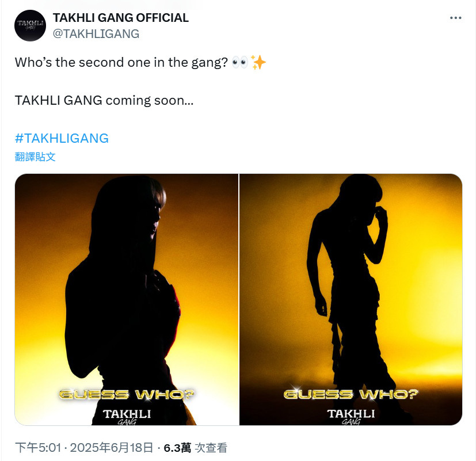The width and height of the screenshot is (476, 461).
Task: Click the post timestamp 下午5:01 · 2025年6月18日
Action: pyautogui.click(x=84, y=448)
